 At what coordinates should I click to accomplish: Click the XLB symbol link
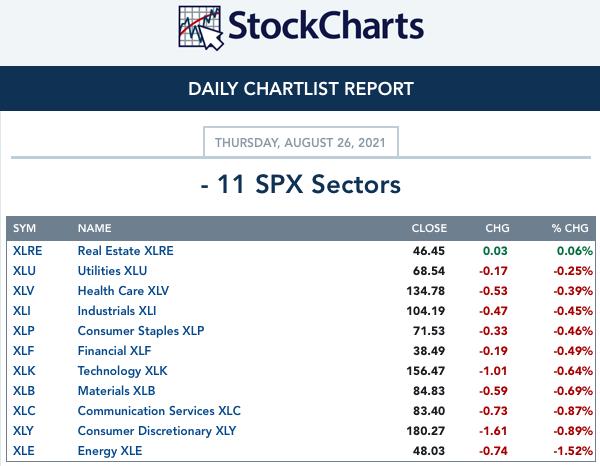click(24, 391)
